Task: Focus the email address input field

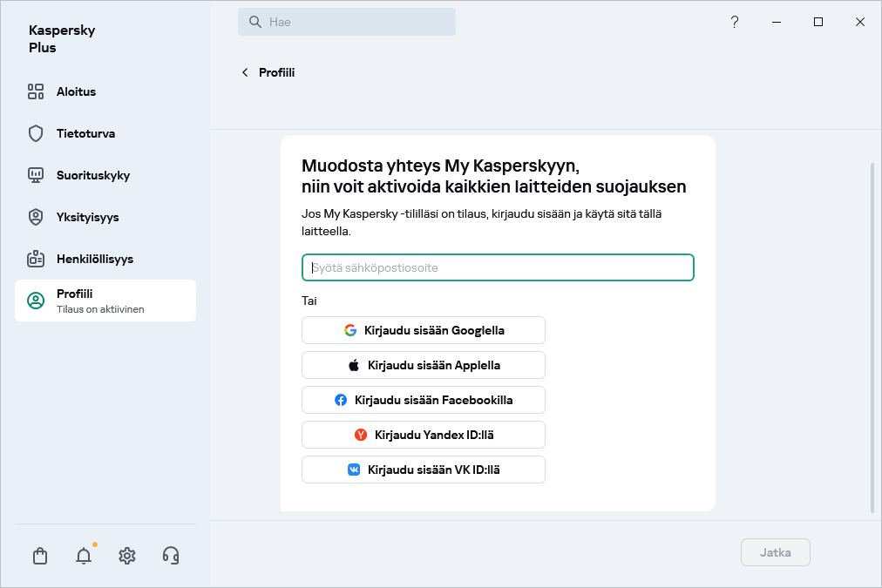Action: [498, 267]
